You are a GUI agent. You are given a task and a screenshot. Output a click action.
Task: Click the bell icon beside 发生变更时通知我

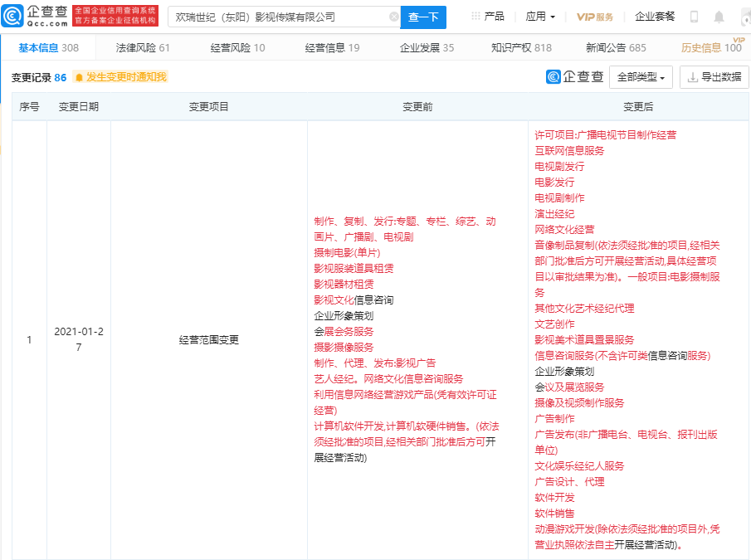point(79,77)
